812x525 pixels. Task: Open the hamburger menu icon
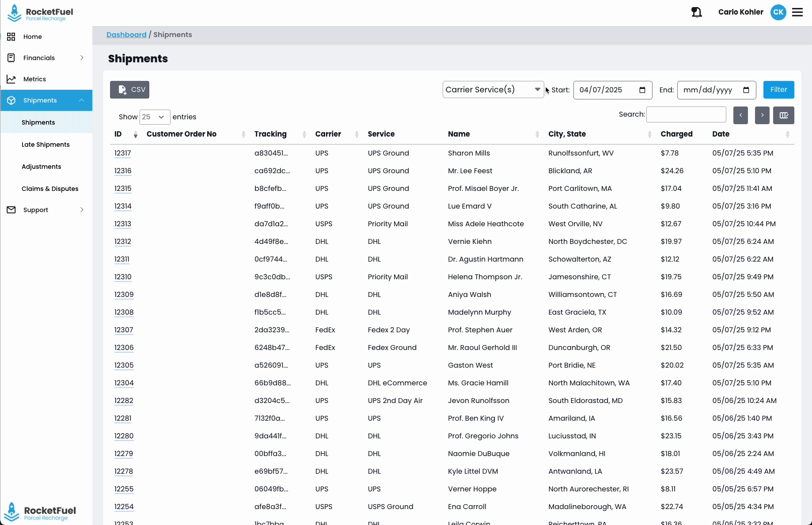click(x=797, y=12)
